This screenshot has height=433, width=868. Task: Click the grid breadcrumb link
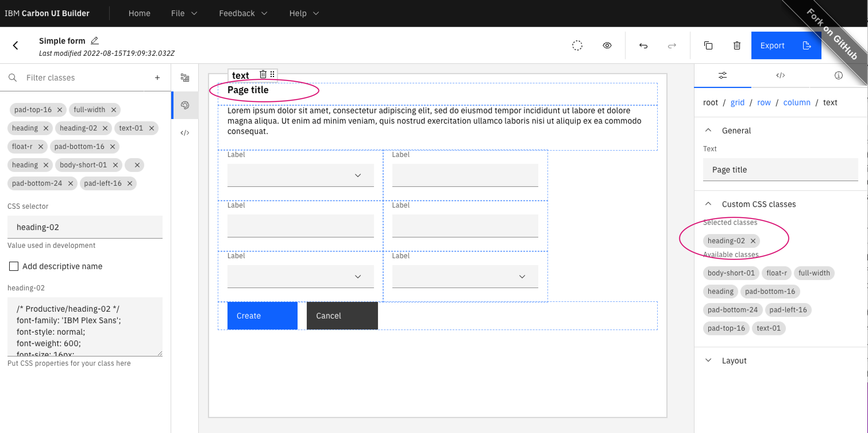[x=737, y=103]
